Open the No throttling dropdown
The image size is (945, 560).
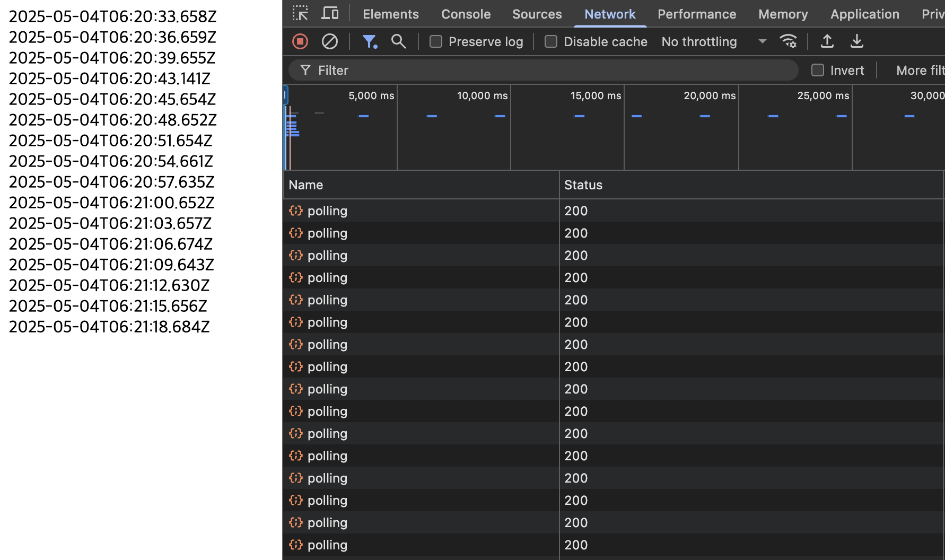[x=714, y=41]
